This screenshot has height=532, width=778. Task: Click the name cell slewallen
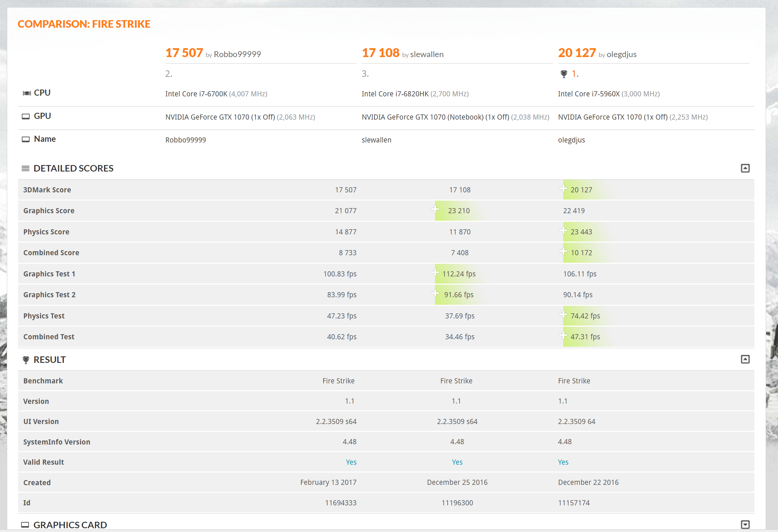pos(377,140)
